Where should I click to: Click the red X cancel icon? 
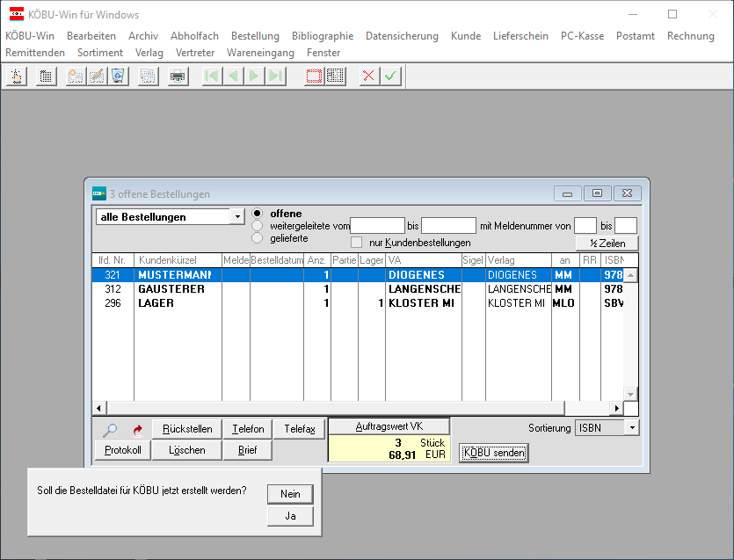(x=369, y=76)
